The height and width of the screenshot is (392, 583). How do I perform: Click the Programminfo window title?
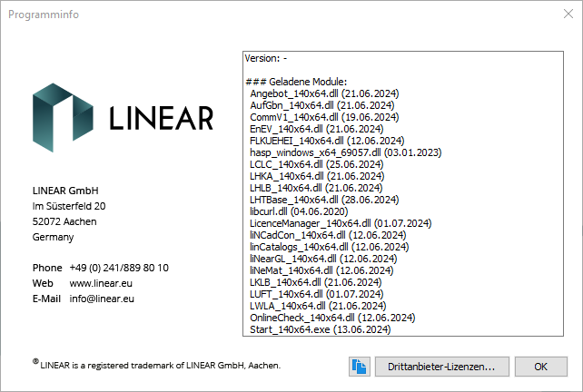(x=44, y=15)
